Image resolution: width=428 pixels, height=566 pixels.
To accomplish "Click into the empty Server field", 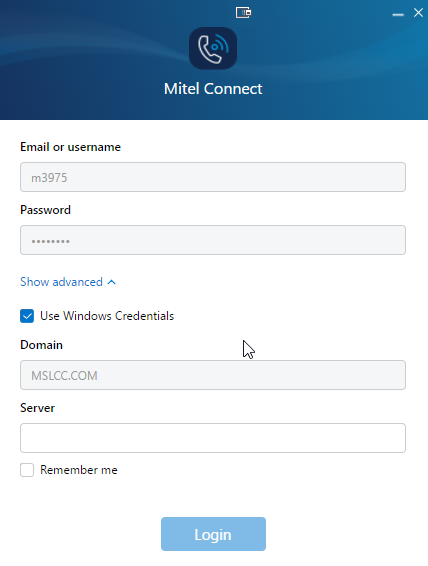I will pos(213,438).
